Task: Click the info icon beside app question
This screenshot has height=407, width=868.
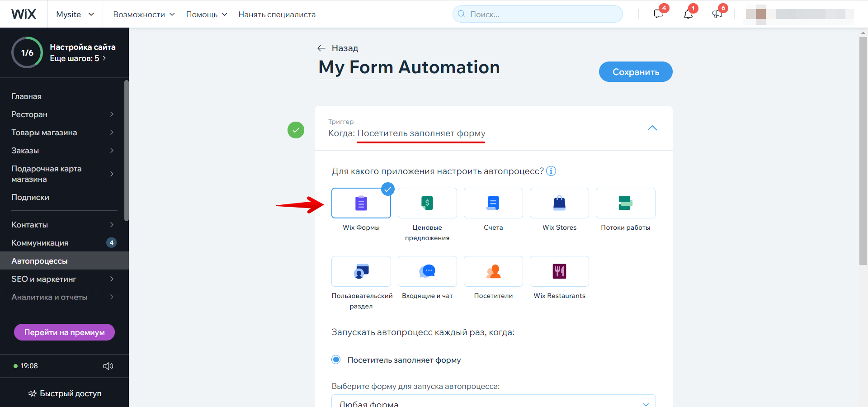Action: click(x=551, y=171)
